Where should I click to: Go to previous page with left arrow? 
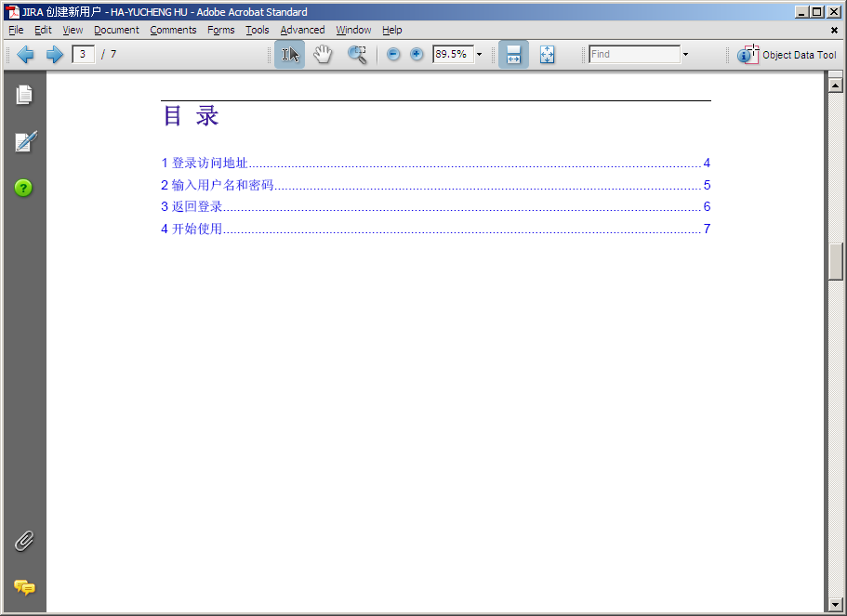[25, 55]
